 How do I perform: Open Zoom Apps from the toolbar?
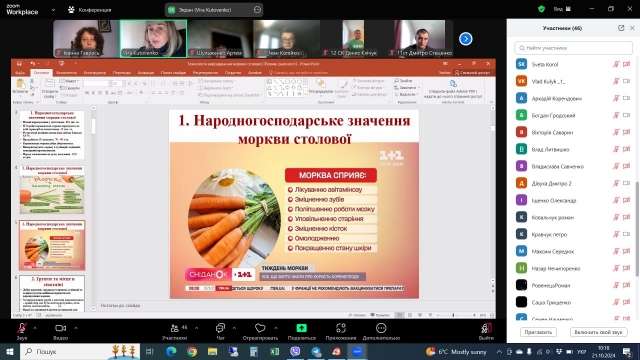coord(341,328)
